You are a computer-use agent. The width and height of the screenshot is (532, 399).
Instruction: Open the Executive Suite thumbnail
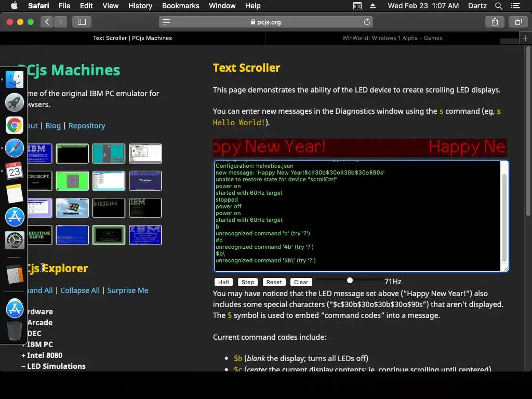click(x=39, y=235)
